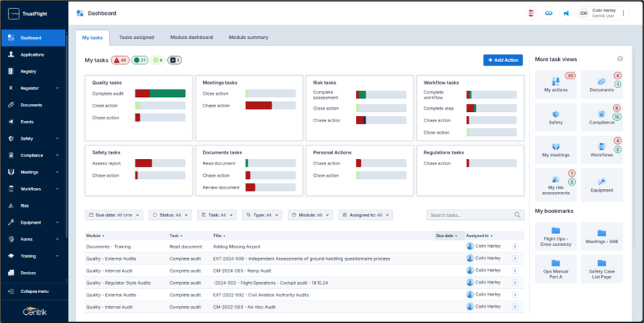Click the Add Action button

pos(503,60)
